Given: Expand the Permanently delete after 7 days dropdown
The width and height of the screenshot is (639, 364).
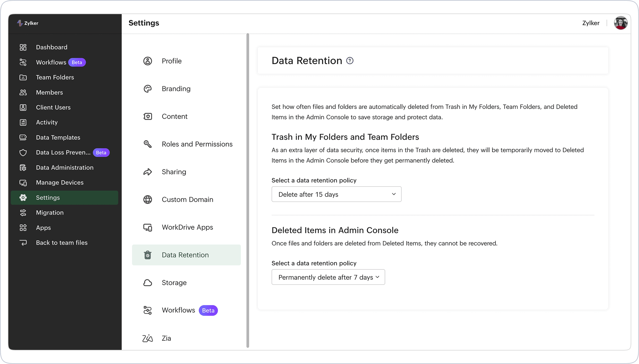Looking at the screenshot, I should (328, 277).
